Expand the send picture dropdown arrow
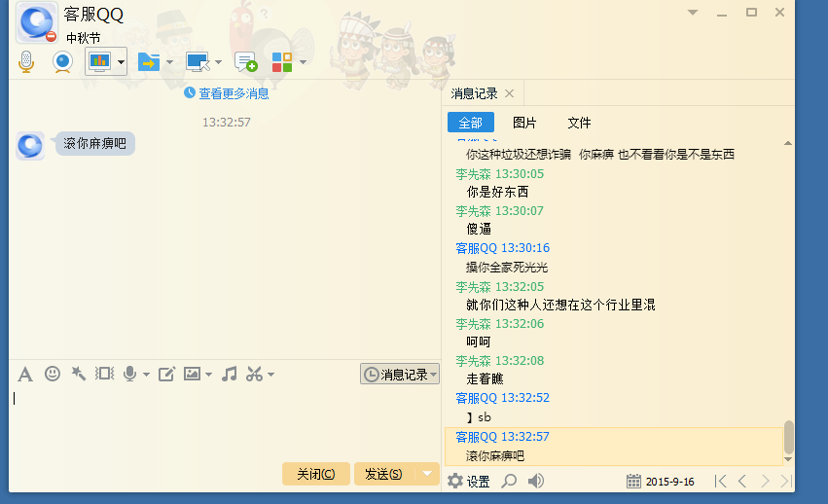The width and height of the screenshot is (828, 504). [x=208, y=375]
